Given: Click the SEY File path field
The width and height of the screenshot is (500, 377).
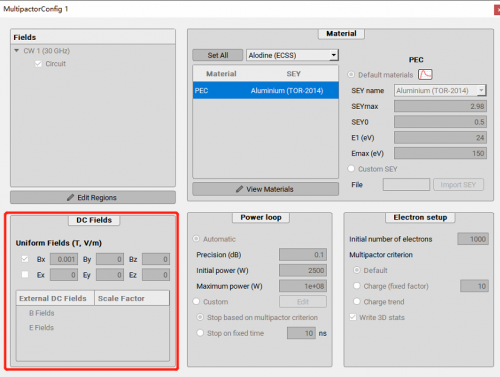Looking at the screenshot, I should (x=406, y=185).
